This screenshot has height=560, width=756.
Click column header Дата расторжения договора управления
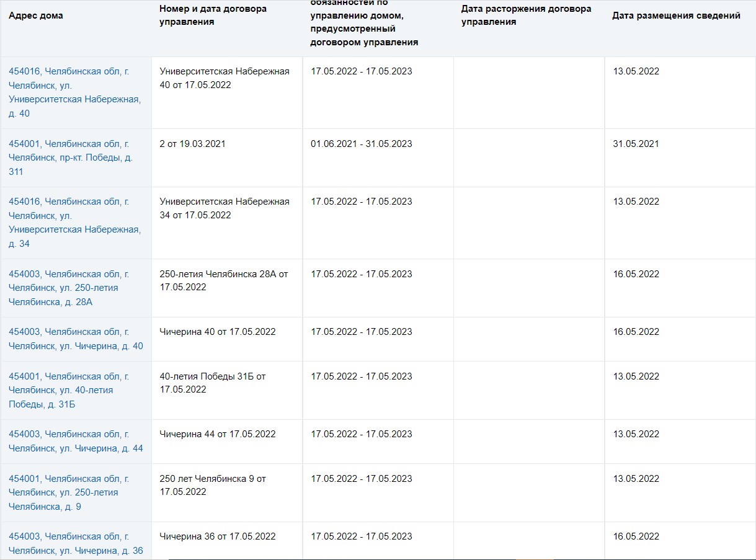527,16
